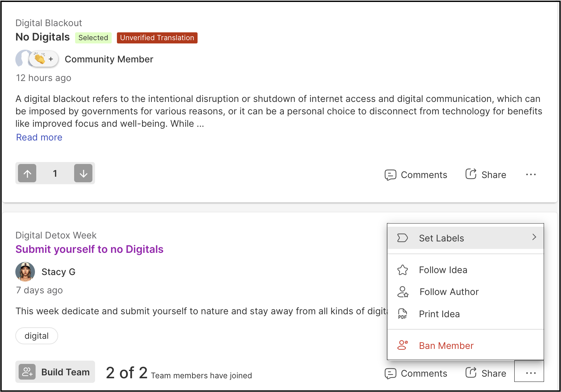Click the 7 days ago timestamp
This screenshot has width=561, height=392.
point(39,290)
